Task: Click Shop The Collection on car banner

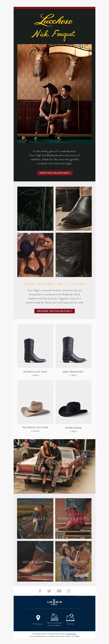Action: [x=54, y=471]
